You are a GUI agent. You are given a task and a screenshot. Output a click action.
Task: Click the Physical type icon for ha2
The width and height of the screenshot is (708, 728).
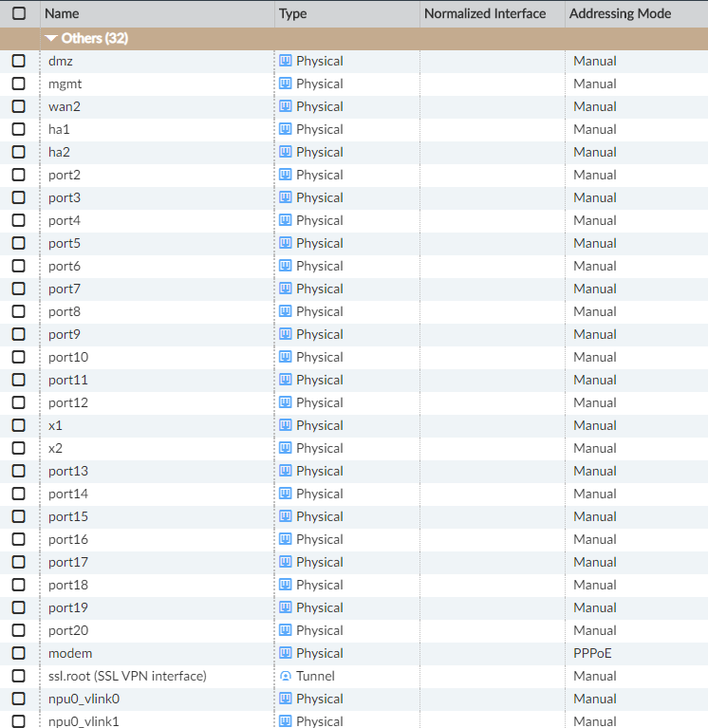286,152
